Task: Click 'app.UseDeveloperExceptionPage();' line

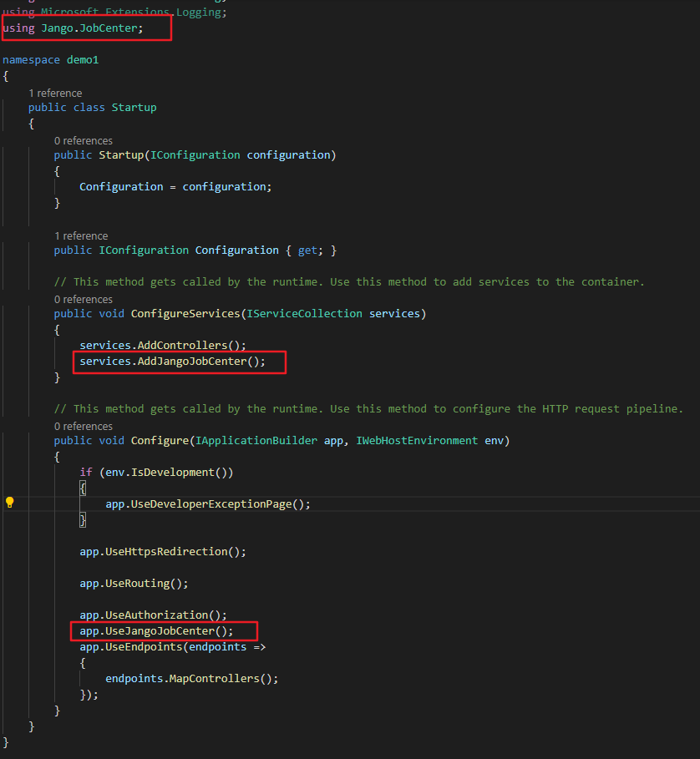Action: pos(208,503)
